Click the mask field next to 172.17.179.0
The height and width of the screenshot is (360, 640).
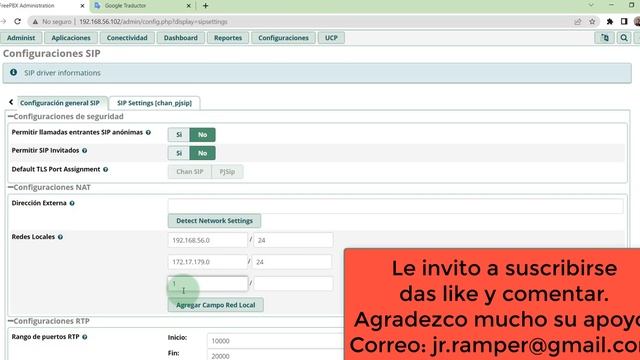292,262
